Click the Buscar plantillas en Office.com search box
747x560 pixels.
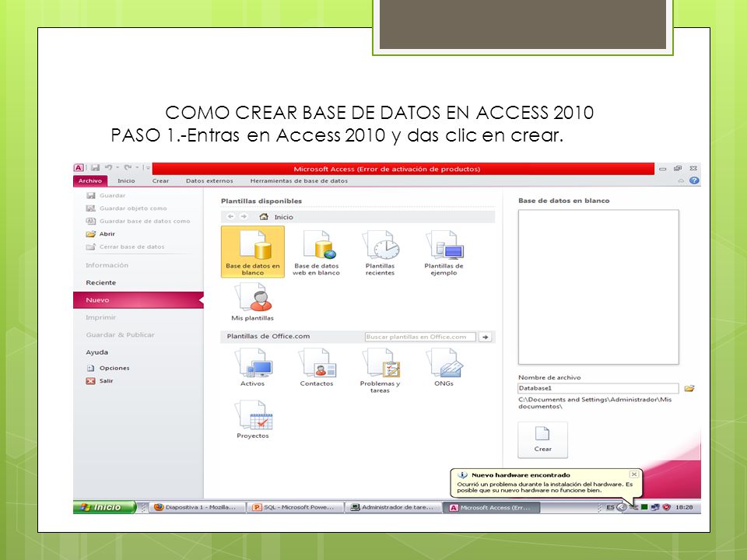click(x=420, y=337)
